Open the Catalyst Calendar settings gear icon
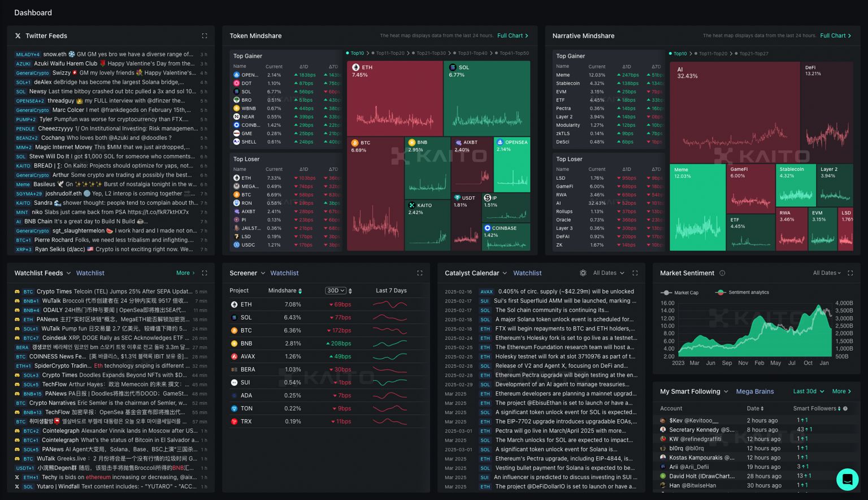This screenshot has height=500, width=868. click(x=583, y=273)
